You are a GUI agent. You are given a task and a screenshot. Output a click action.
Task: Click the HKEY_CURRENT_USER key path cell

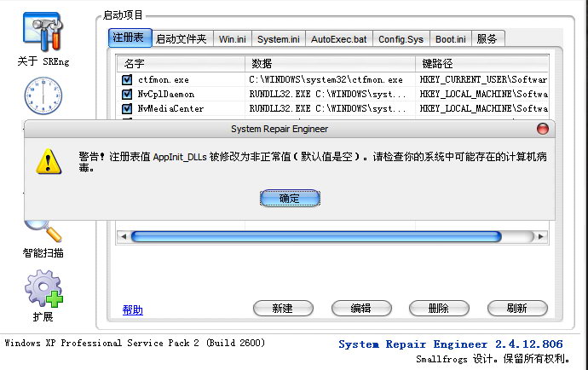click(x=483, y=79)
